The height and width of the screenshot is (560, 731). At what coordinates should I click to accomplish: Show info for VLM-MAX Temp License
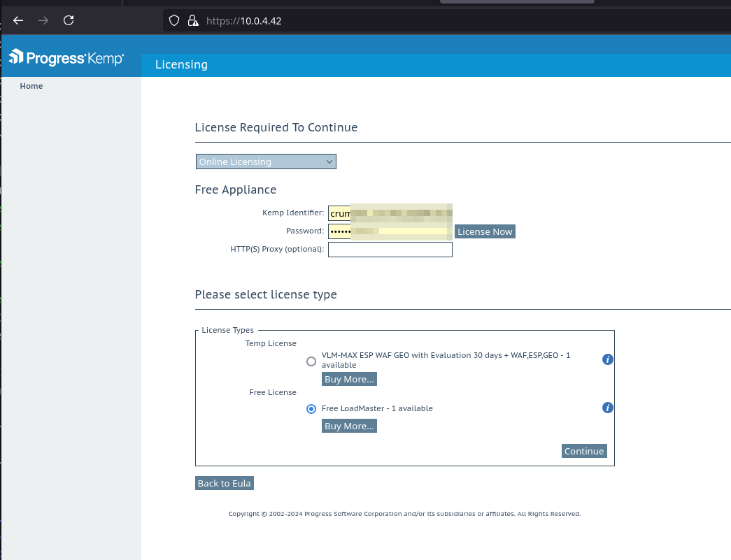608,359
